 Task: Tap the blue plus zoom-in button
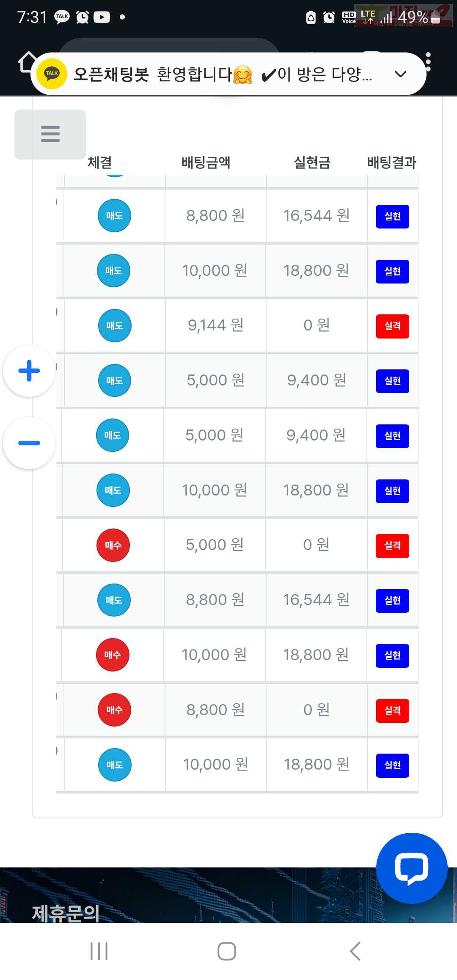click(29, 371)
